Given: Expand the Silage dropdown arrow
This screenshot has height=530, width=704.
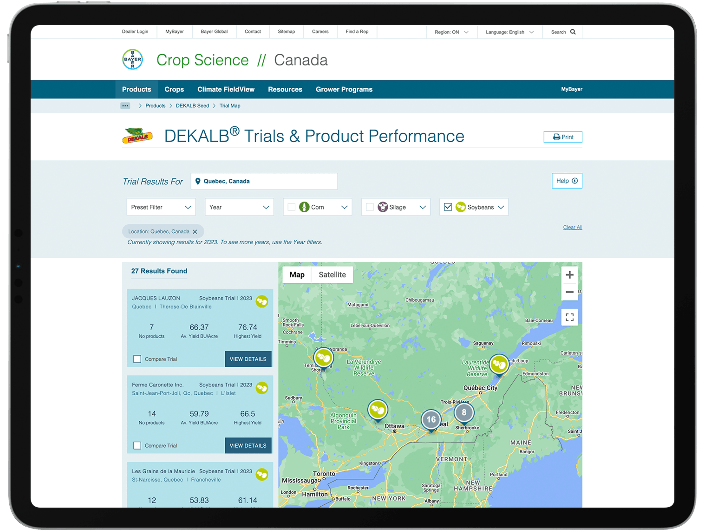Looking at the screenshot, I should (x=422, y=207).
